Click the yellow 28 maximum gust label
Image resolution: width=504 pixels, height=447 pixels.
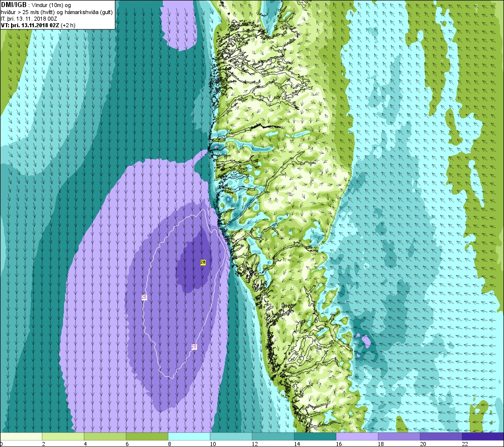[x=203, y=262]
